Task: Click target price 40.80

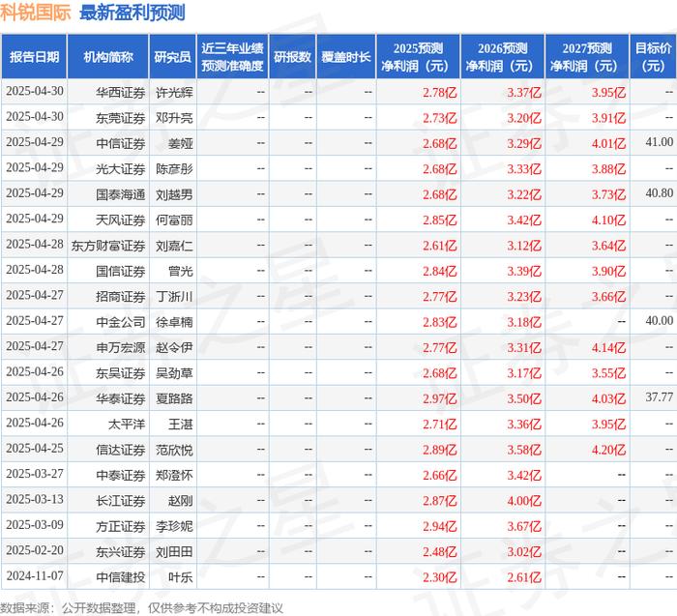Action: point(660,193)
